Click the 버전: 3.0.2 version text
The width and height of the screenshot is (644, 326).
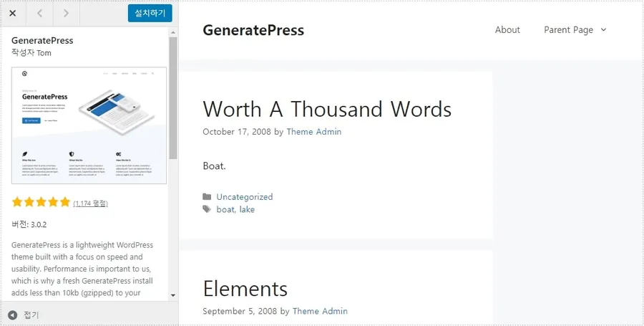(29, 224)
